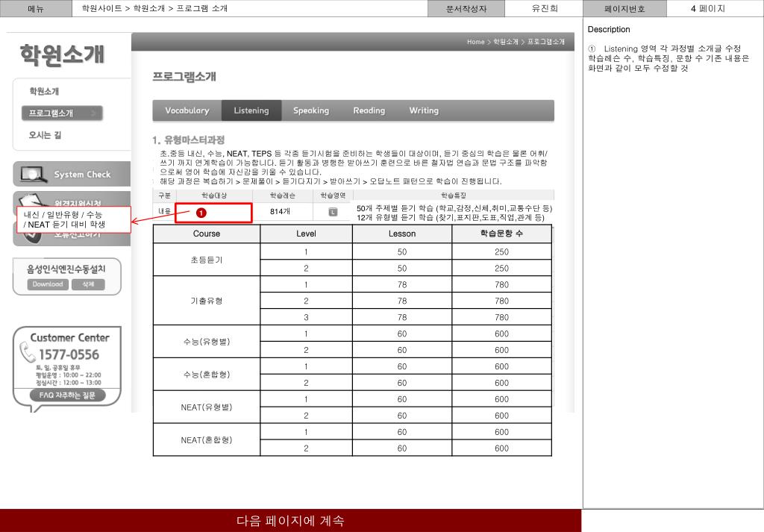Click the 유진희 author name field
The height and width of the screenshot is (532, 764).
click(x=544, y=8)
